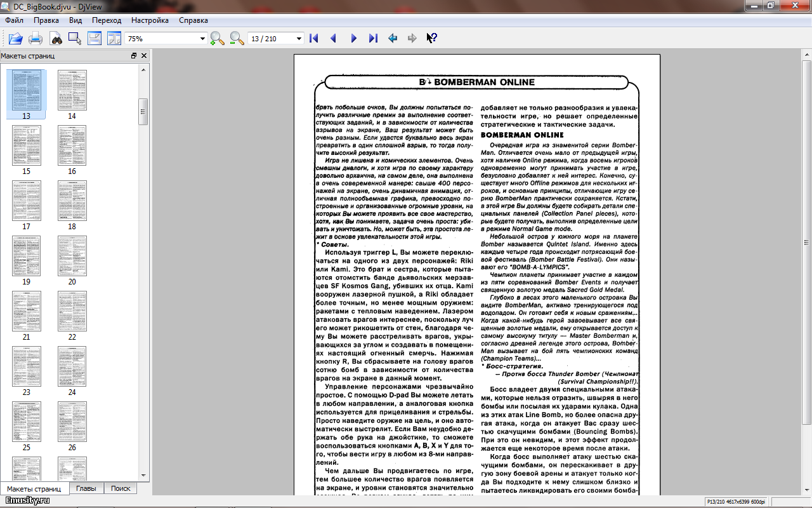
Task: Open the Вид menu
Action: point(75,20)
